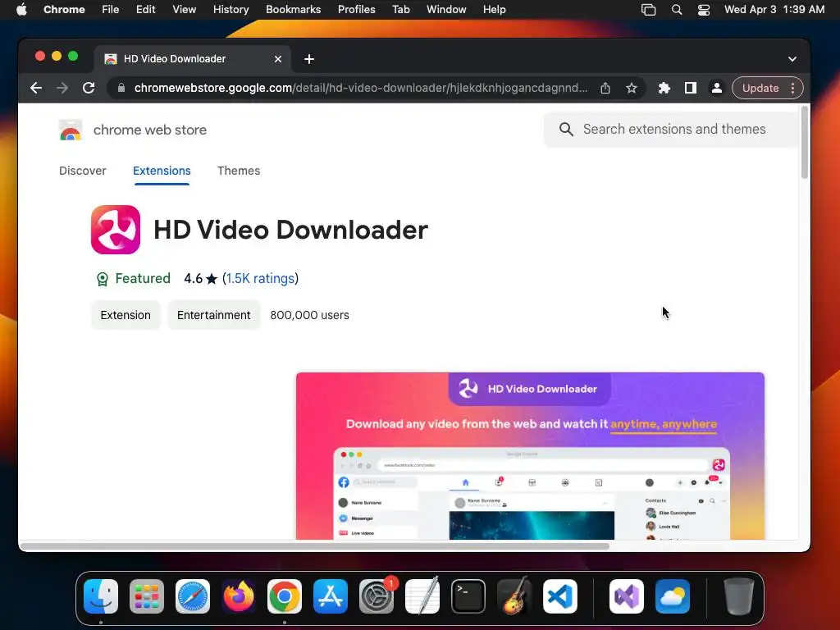Open the weather cloud app in dock
The width and height of the screenshot is (840, 630).
(673, 596)
